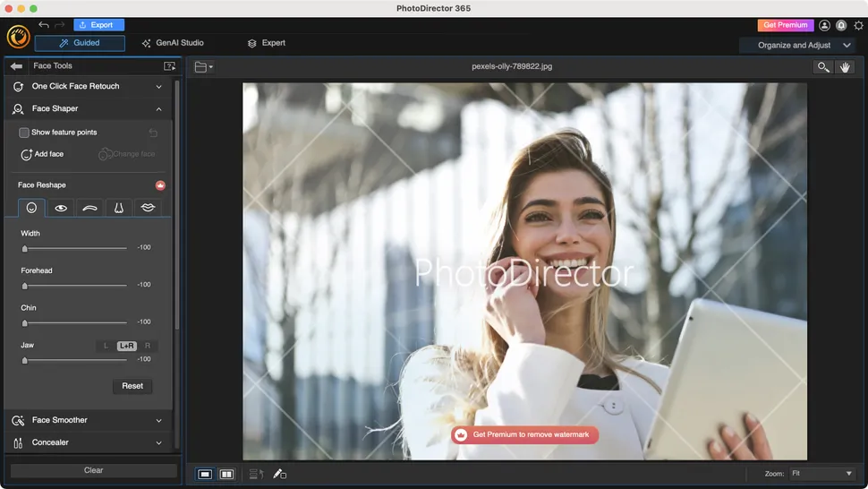Click the hand pan tool icon
868x489 pixels.
tap(845, 67)
